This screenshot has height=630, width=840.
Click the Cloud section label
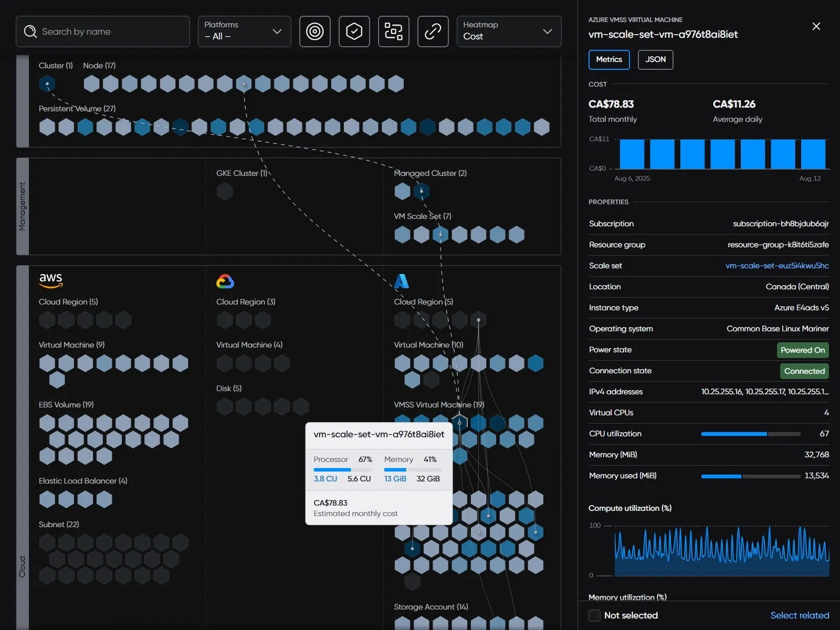(22, 567)
